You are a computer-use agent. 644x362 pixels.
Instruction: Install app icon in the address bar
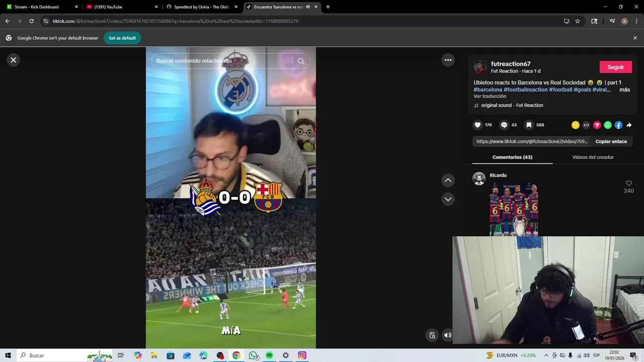tap(567, 21)
